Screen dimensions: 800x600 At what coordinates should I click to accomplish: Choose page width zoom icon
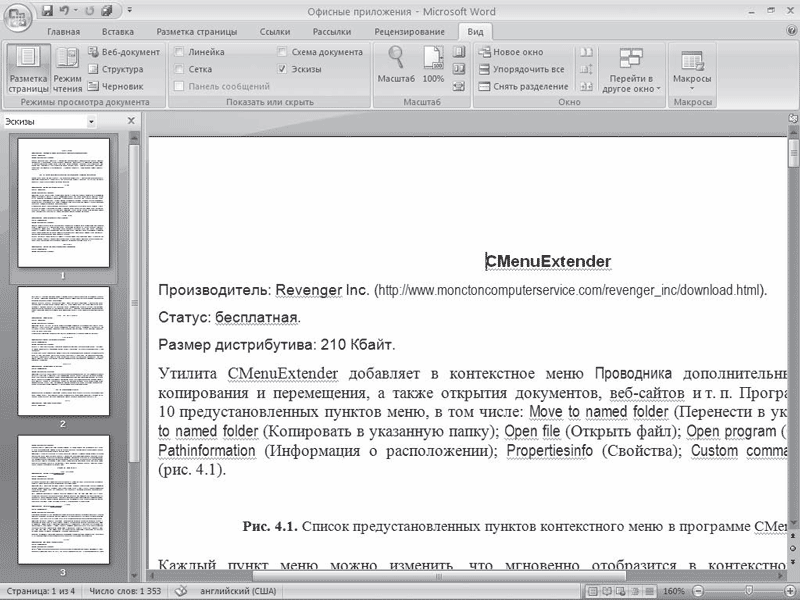point(459,87)
